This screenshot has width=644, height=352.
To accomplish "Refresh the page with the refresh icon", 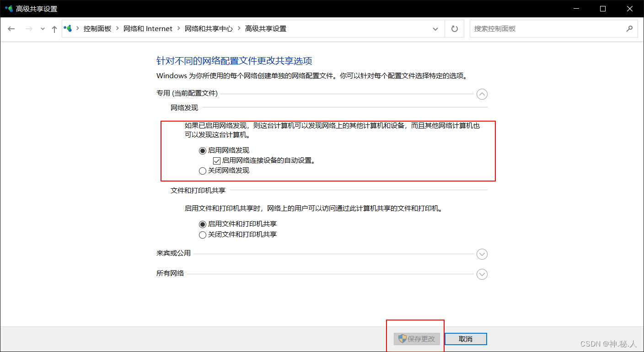I will coord(454,29).
